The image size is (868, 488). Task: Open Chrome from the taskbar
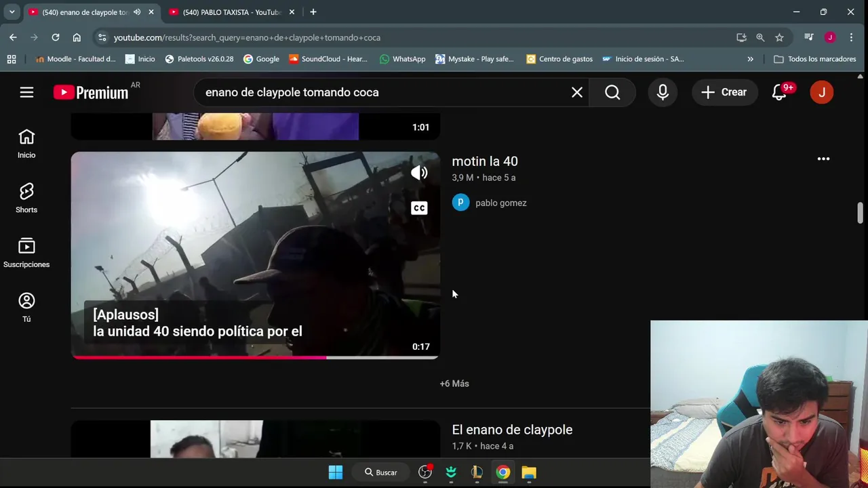coord(502,472)
